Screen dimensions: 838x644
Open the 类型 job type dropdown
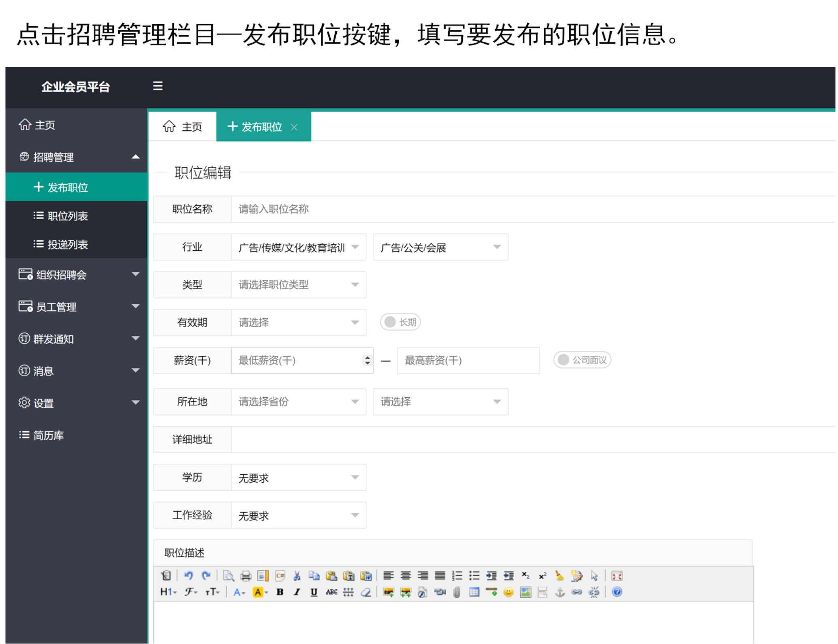[299, 285]
